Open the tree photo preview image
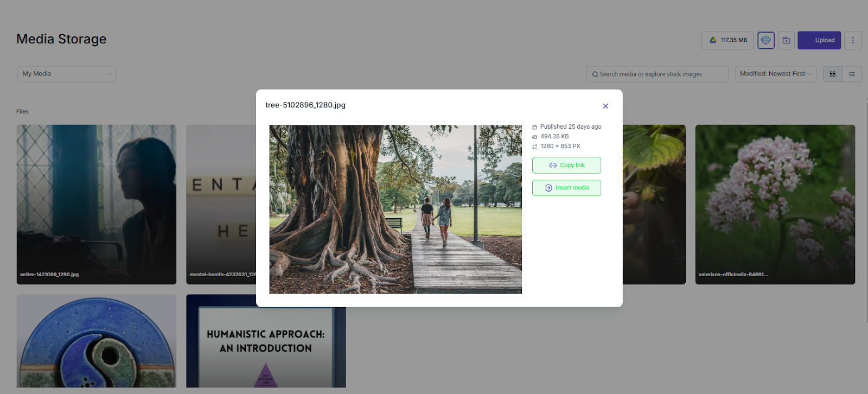Image resolution: width=868 pixels, height=394 pixels. pos(395,209)
